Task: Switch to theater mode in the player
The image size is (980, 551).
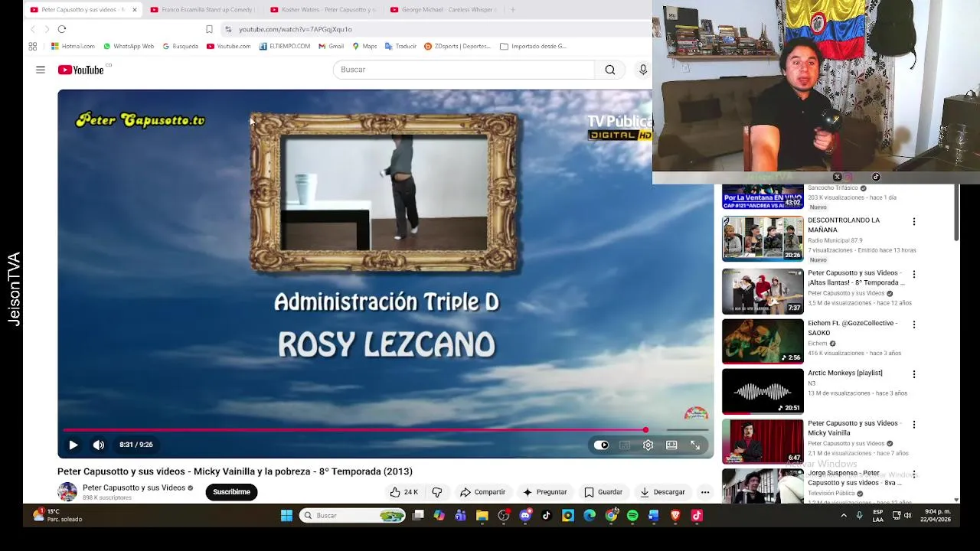Action: (671, 445)
